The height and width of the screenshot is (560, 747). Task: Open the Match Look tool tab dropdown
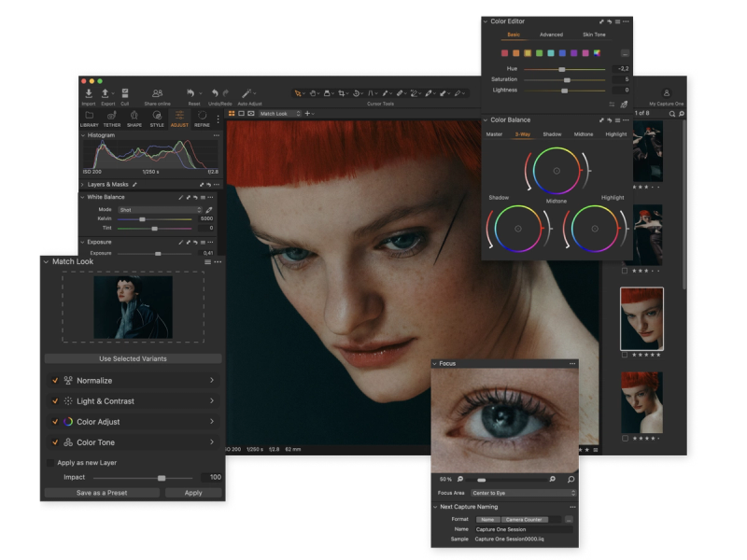click(280, 113)
